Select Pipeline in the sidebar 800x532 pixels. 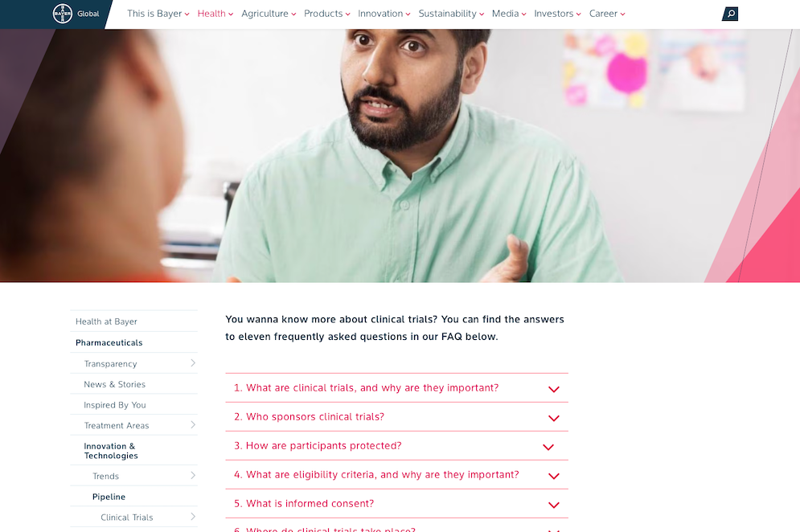pos(109,497)
